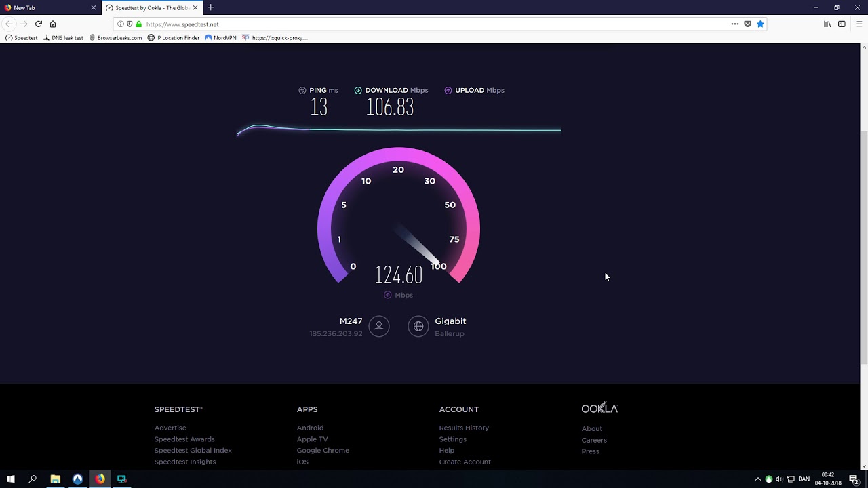868x488 pixels.
Task: Click the IP address 185.236.203.92
Action: [x=336, y=333]
